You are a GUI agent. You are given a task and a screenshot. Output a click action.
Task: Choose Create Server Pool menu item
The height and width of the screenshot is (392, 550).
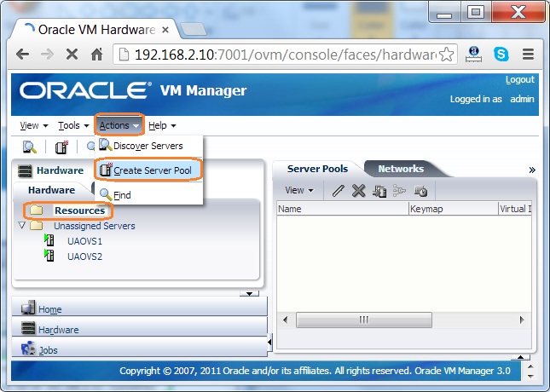coord(148,170)
